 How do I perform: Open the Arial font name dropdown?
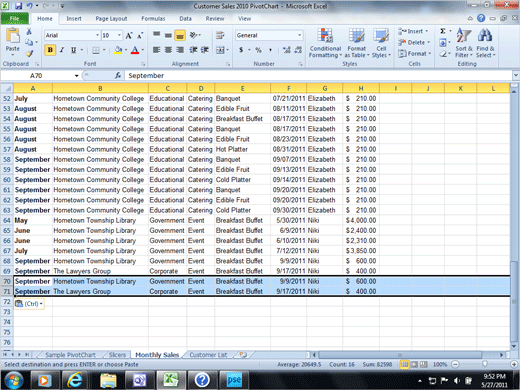click(x=97, y=35)
